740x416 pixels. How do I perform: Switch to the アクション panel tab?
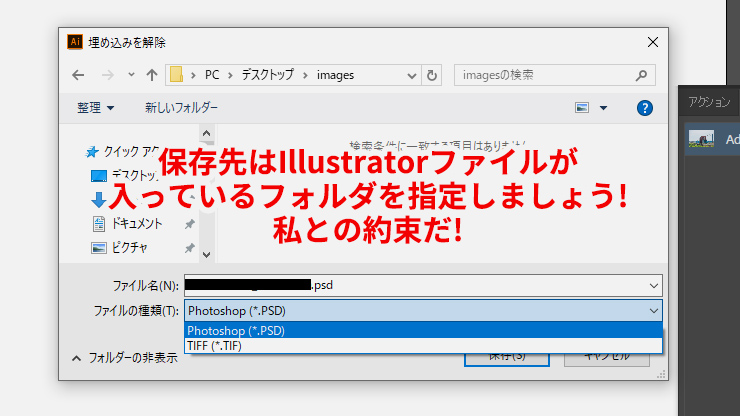[708, 102]
